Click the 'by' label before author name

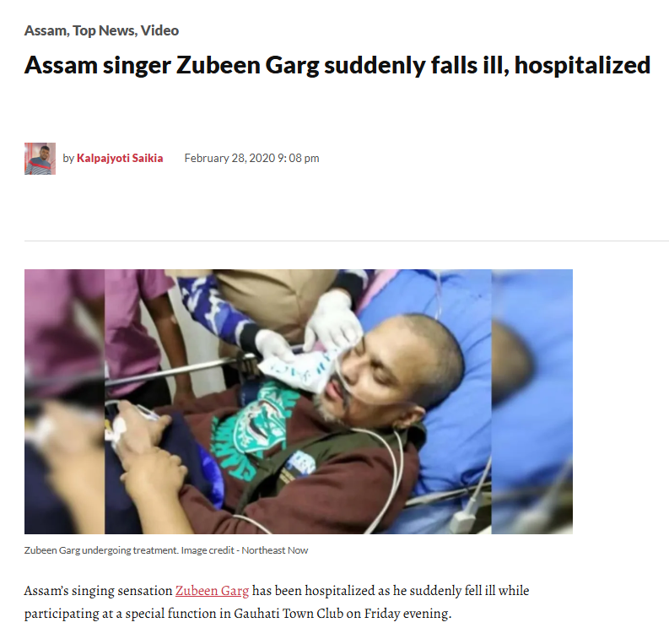tap(68, 159)
